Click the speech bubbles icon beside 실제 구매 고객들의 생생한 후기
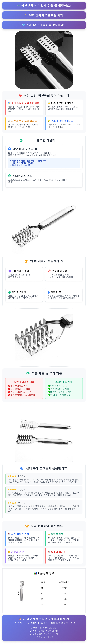This screenshot has width=88, height=644. coord(22,468)
